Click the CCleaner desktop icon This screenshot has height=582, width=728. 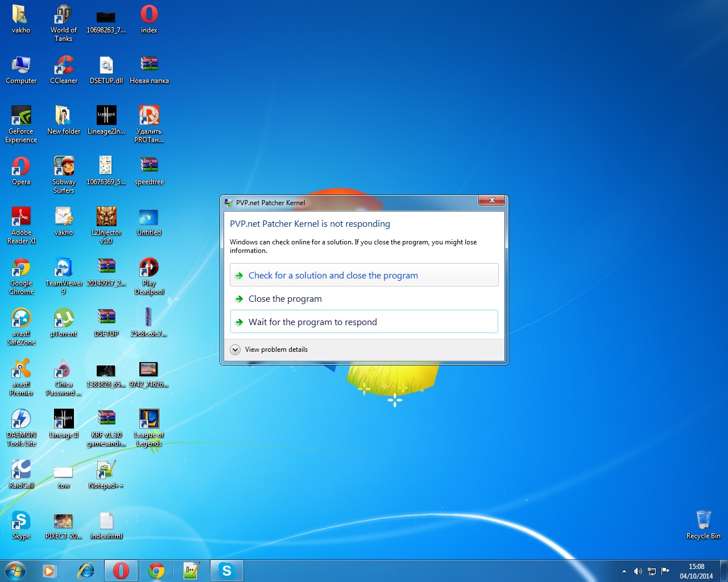[x=64, y=66]
